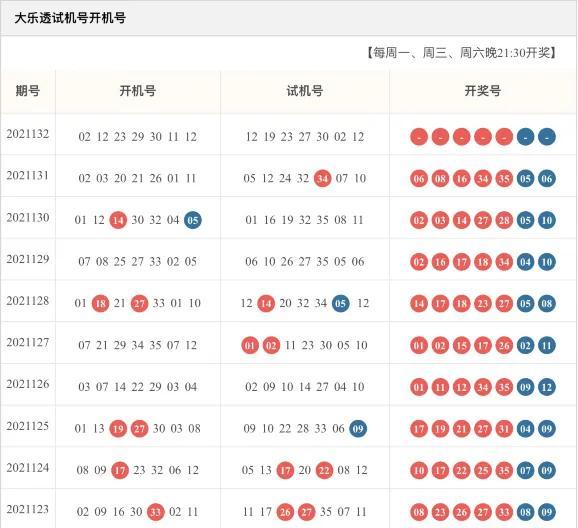Click period number 2021128

coord(28,301)
